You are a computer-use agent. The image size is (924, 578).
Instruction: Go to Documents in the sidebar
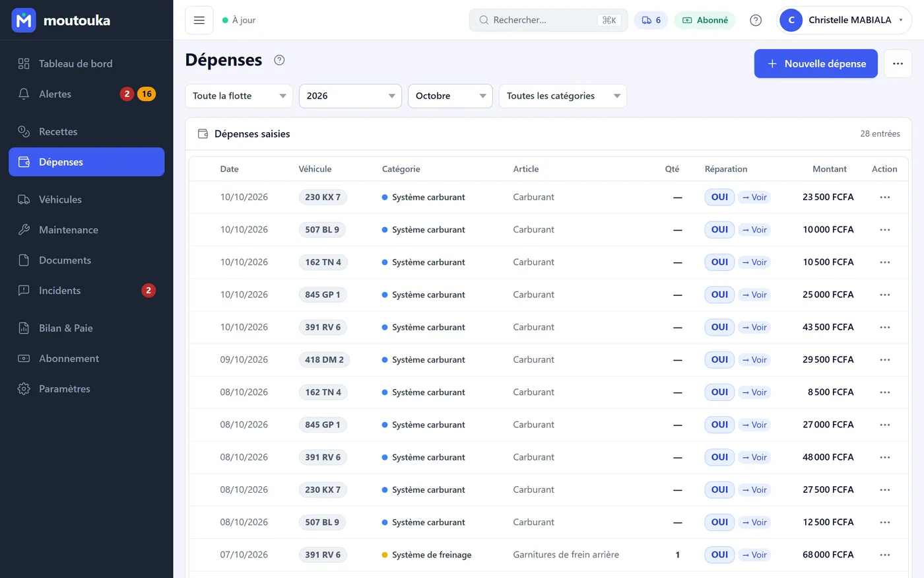tap(86, 260)
